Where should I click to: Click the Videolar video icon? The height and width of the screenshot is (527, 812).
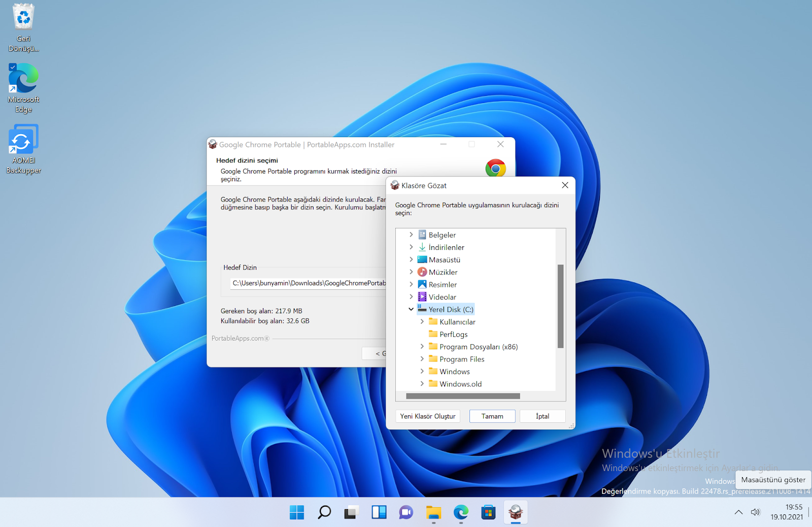(422, 297)
